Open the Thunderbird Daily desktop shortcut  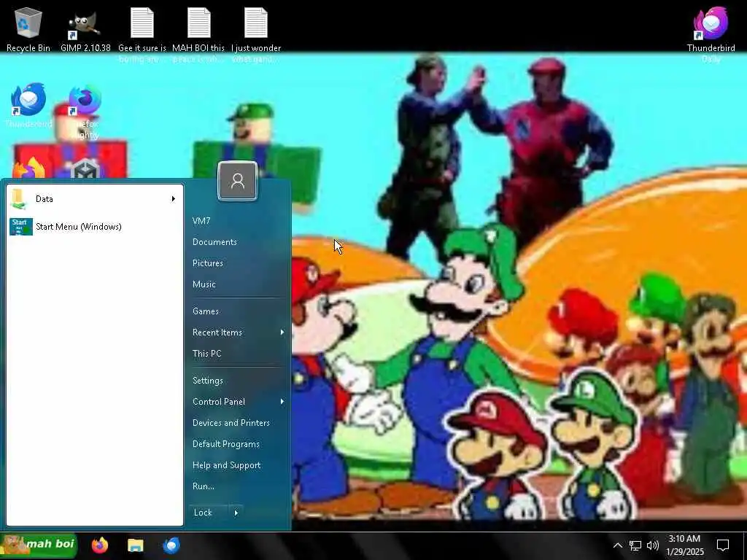711,34
